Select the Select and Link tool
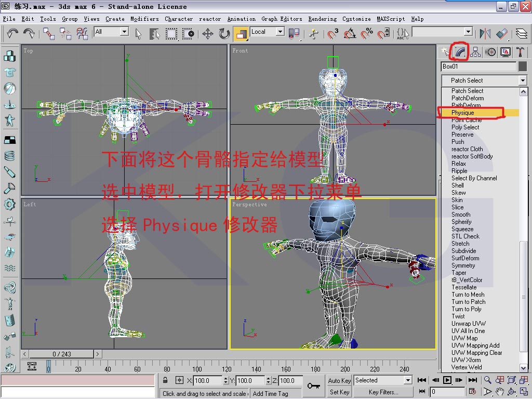The width and height of the screenshot is (532, 399). 48,34
